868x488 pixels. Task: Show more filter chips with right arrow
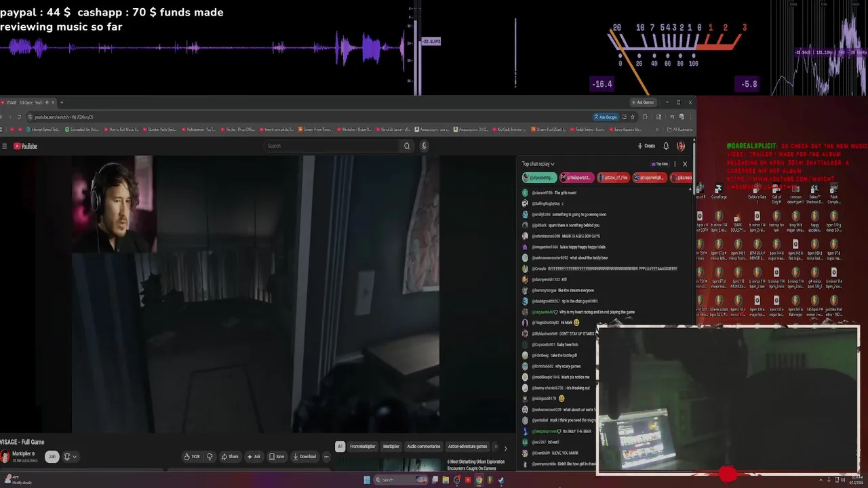(505, 448)
